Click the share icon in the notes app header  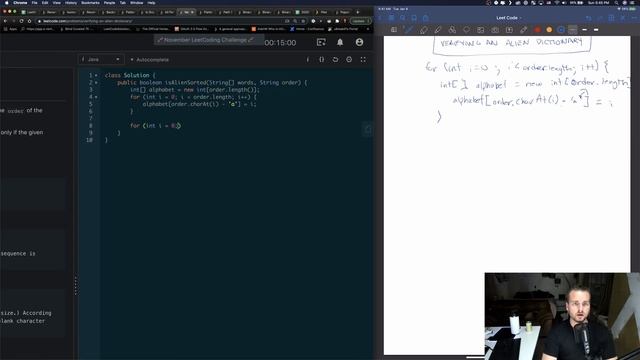(x=426, y=18)
